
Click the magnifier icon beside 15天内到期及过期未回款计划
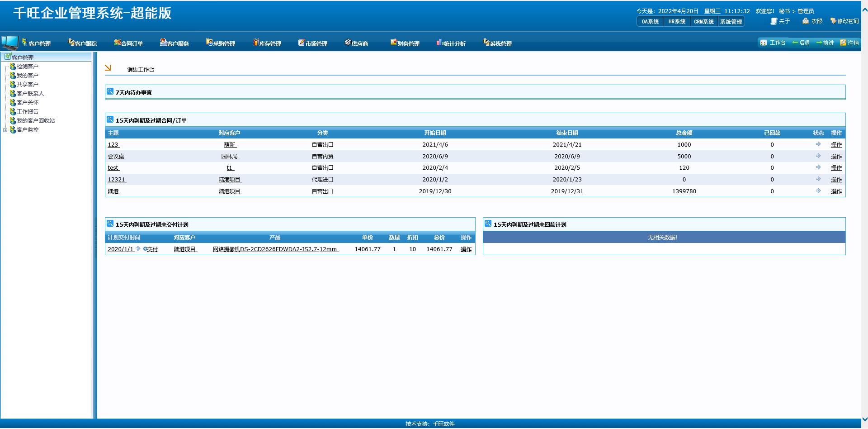click(x=488, y=224)
